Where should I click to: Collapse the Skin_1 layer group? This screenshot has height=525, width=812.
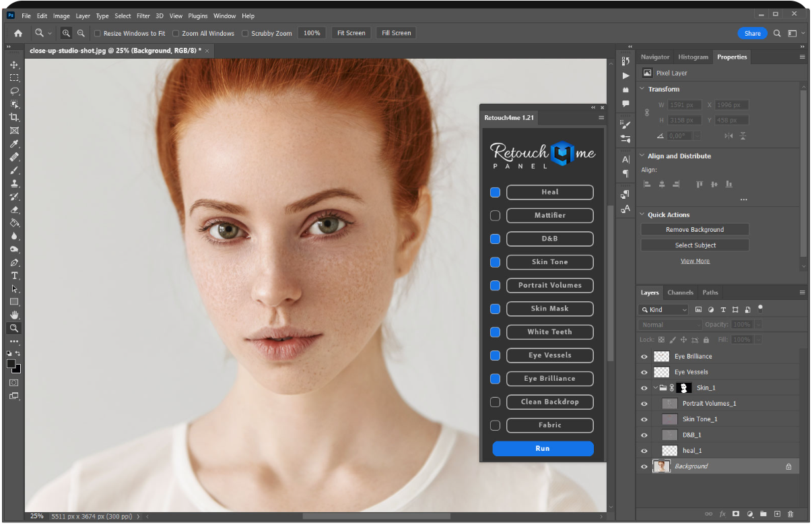655,388
